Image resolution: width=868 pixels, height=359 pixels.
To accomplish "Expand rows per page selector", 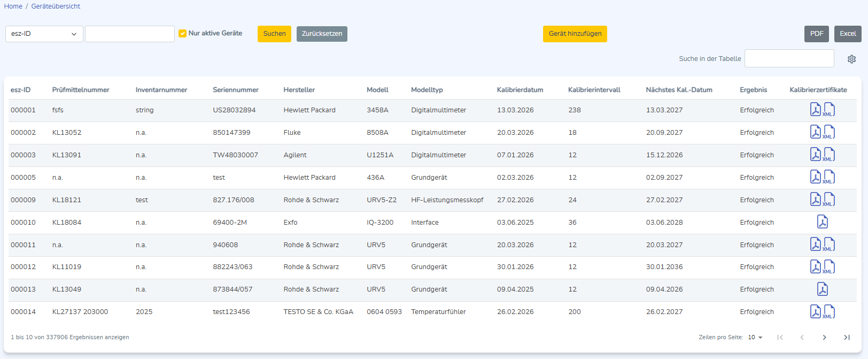I will pos(755,338).
